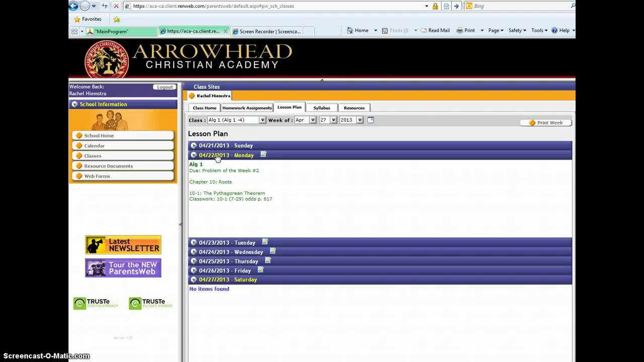Screen dimensions: 644x362
Task: Switch to the Resources tab
Action: point(354,108)
